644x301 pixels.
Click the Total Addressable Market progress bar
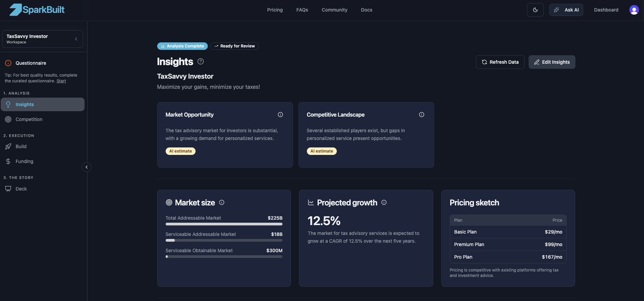(224, 224)
